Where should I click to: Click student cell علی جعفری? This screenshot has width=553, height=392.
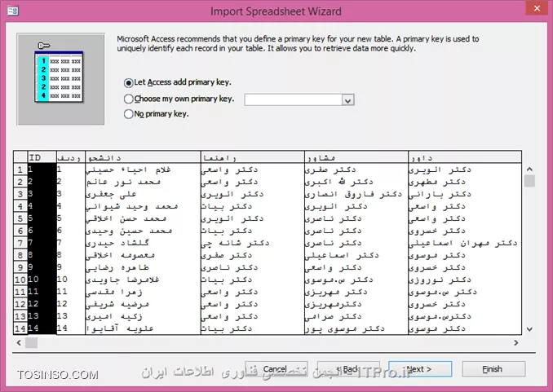pos(143,194)
